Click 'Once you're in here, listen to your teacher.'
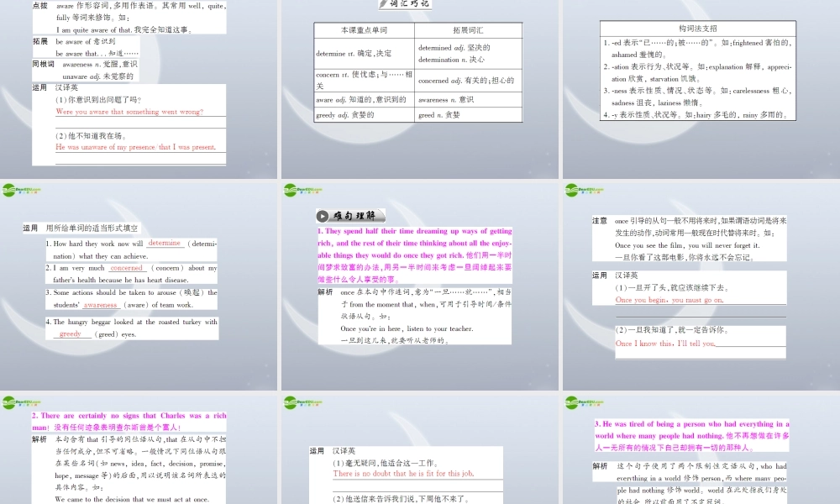 point(407,328)
